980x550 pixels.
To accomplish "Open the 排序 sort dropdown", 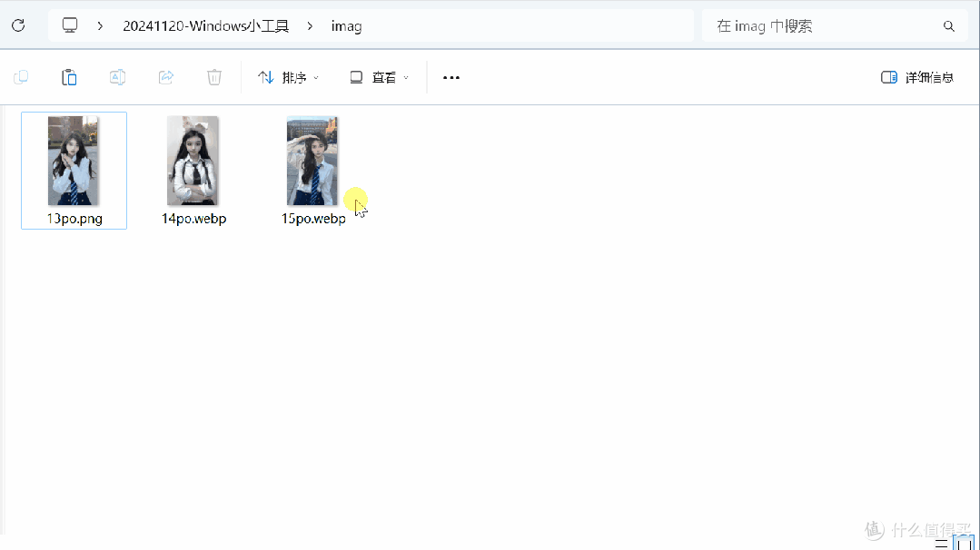I will tap(288, 77).
